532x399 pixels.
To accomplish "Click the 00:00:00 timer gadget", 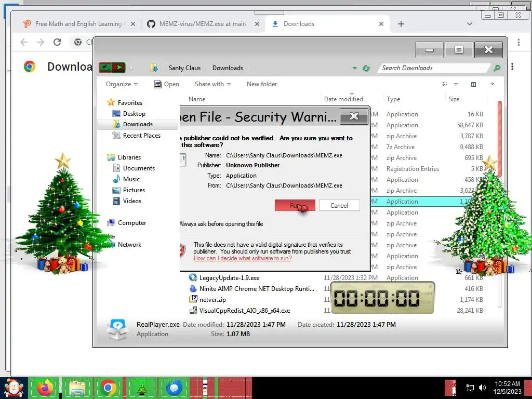I will click(x=382, y=298).
